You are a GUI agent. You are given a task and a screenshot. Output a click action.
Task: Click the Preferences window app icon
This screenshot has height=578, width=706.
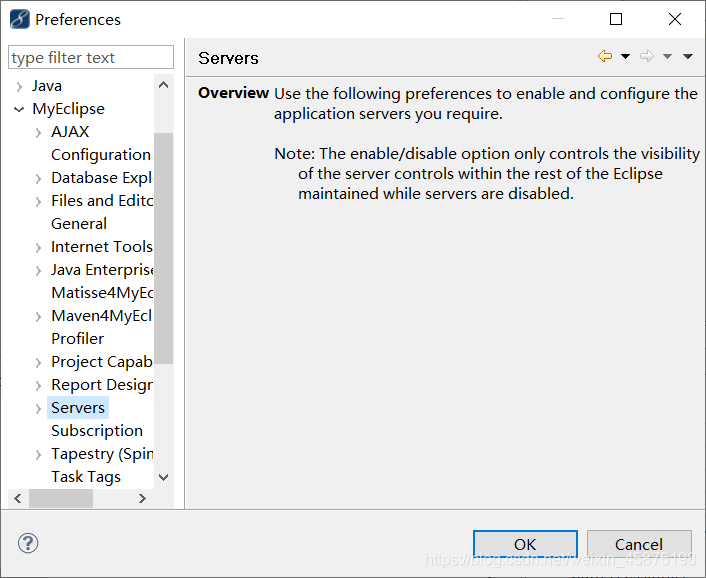(x=20, y=19)
